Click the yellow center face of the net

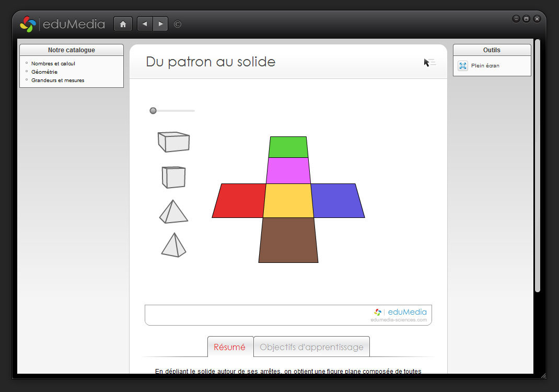(288, 201)
